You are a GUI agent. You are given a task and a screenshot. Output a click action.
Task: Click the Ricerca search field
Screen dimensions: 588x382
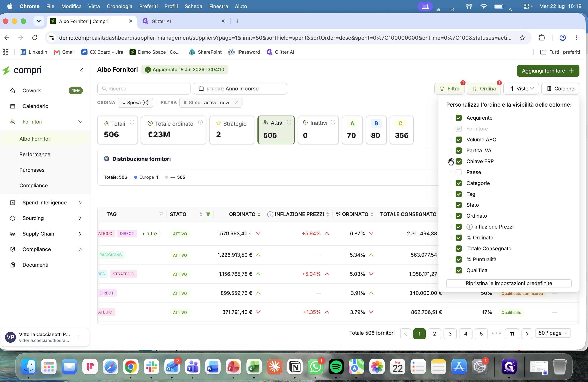point(144,89)
